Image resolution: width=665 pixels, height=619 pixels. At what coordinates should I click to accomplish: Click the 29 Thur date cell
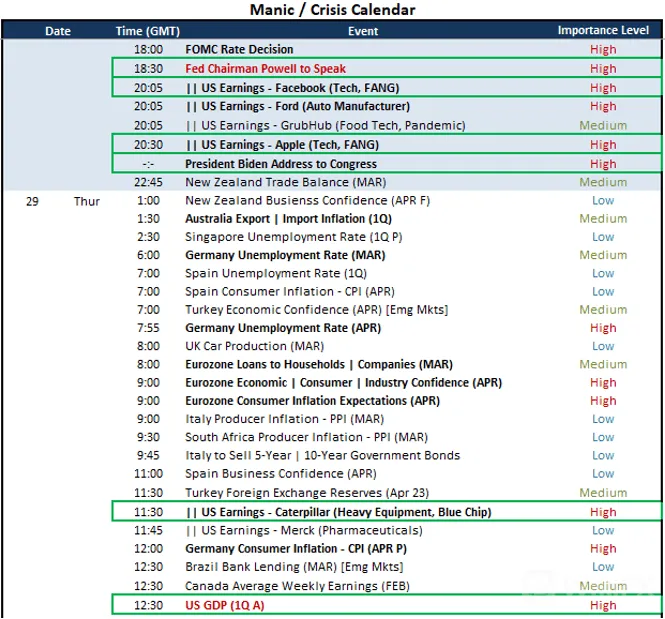pyautogui.click(x=63, y=201)
